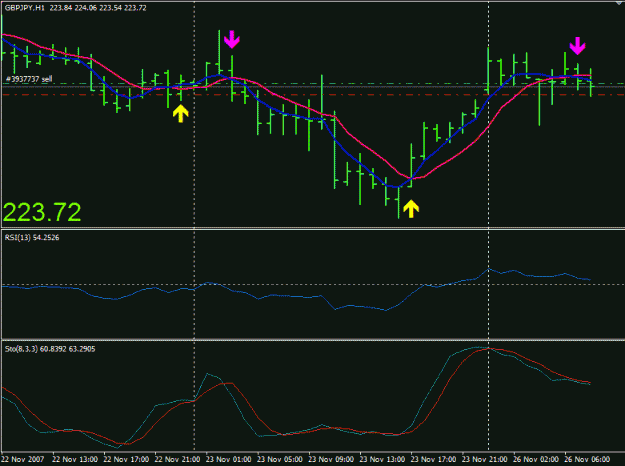
Task: Click the 23 Nov 01:00 time label
Action: point(229,459)
